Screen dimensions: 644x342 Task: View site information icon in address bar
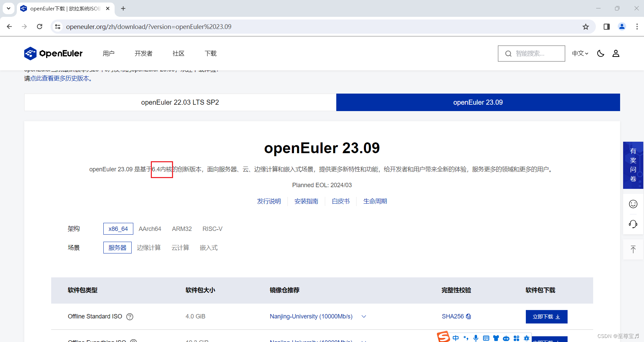click(58, 27)
